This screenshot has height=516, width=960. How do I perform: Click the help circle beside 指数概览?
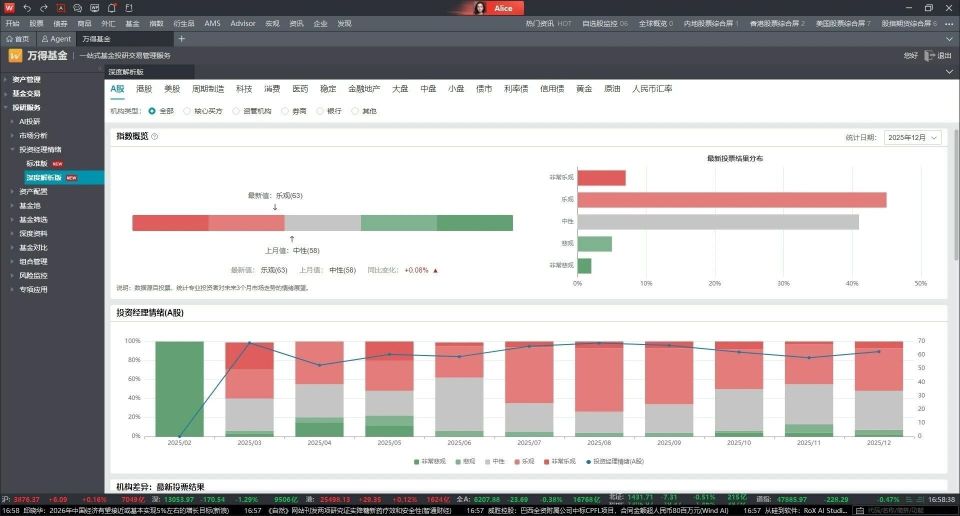pyautogui.click(x=154, y=136)
